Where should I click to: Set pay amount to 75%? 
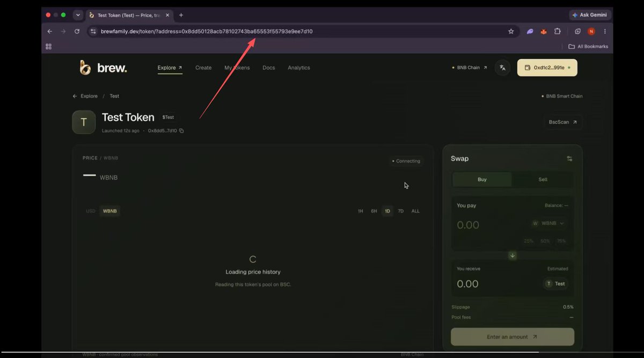[x=561, y=241]
